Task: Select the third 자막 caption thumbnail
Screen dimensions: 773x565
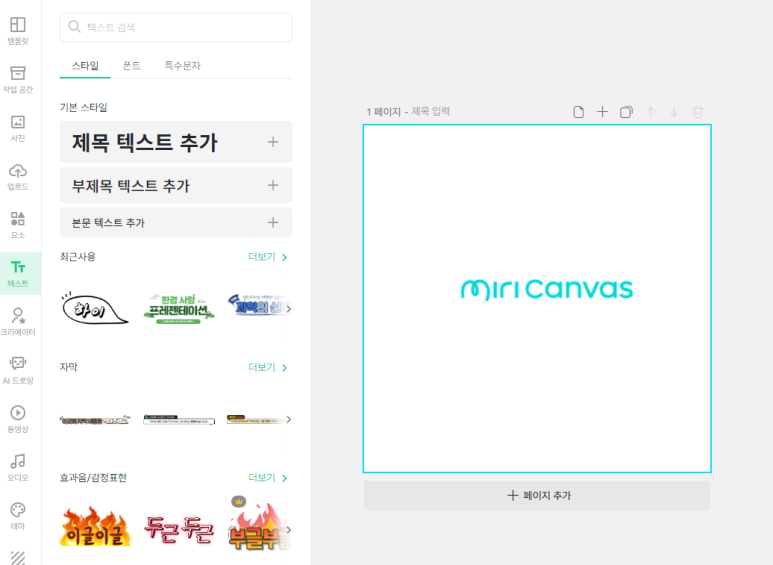Action: (256, 420)
